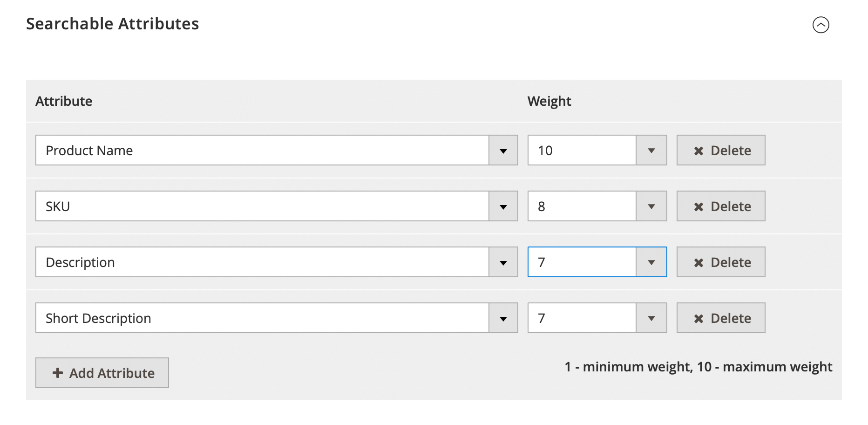The height and width of the screenshot is (425, 868).
Task: Expand the focused Description weight dropdown
Action: (651, 262)
